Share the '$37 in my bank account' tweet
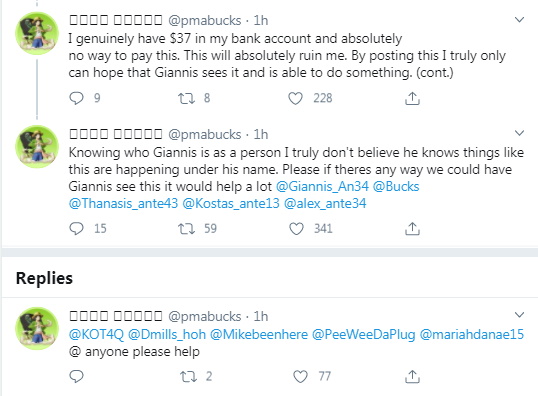 412,98
